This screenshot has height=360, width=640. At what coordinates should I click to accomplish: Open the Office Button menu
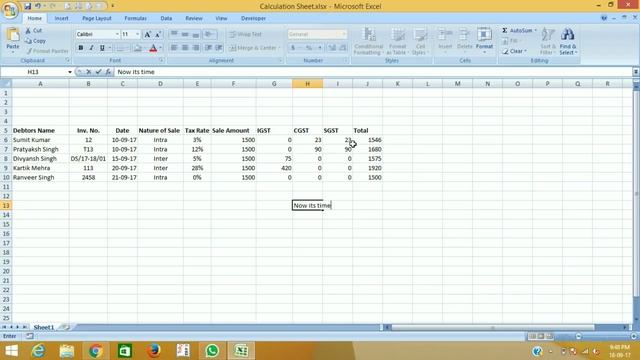tap(10, 10)
